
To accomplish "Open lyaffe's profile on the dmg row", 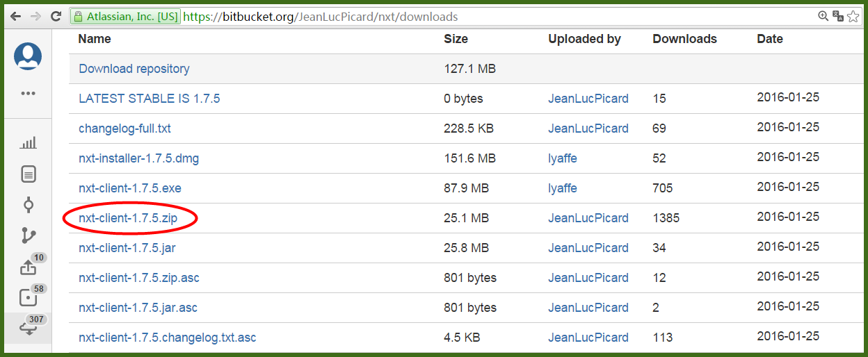I will coord(563,158).
